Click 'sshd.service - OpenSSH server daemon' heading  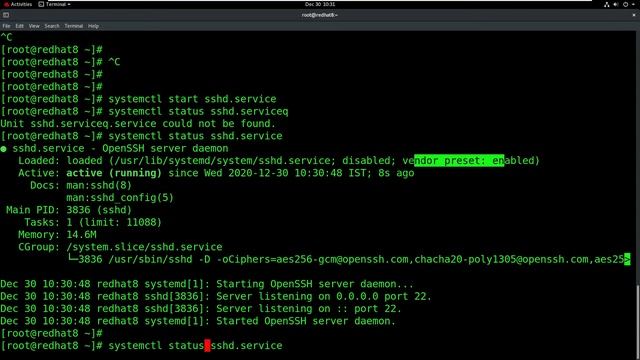point(120,148)
